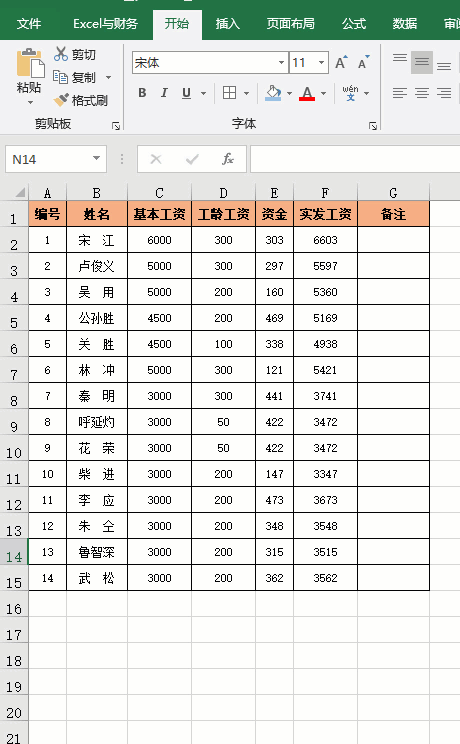Apply cell borders icon
This screenshot has width=460, height=744.
(229, 93)
